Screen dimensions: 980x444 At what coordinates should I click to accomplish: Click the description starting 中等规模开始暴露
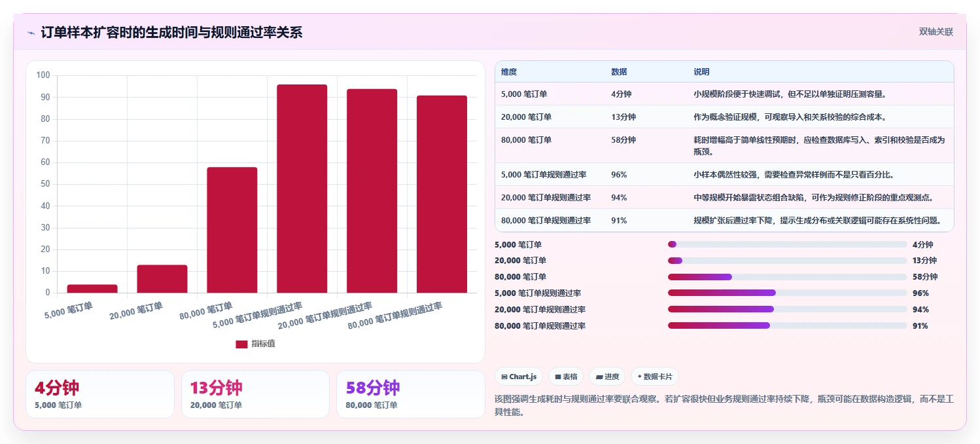click(x=814, y=197)
